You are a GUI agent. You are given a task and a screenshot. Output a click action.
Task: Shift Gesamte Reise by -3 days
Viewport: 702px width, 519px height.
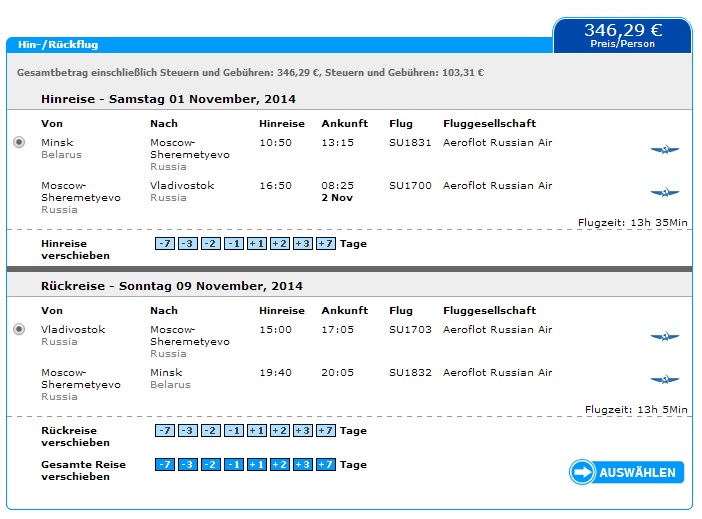(188, 465)
